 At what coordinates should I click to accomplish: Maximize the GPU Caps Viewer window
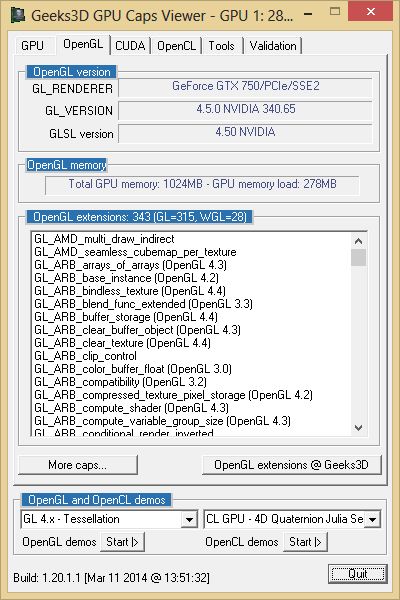click(335, 11)
